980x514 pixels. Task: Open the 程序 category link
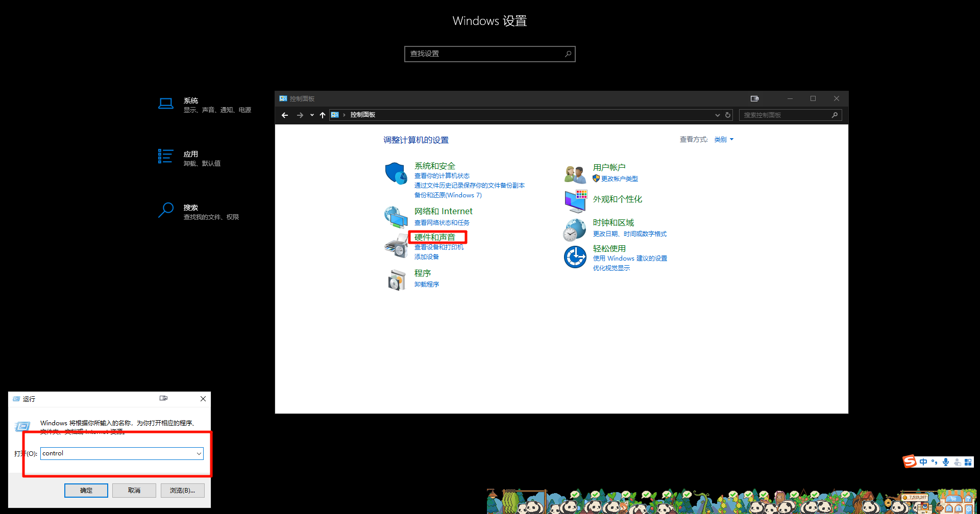click(x=423, y=273)
